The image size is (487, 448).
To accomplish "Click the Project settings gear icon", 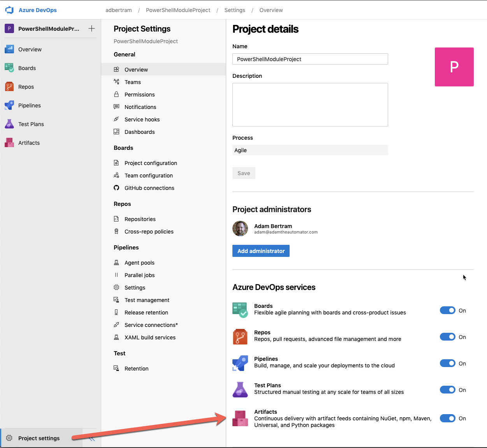I will click(x=9, y=438).
